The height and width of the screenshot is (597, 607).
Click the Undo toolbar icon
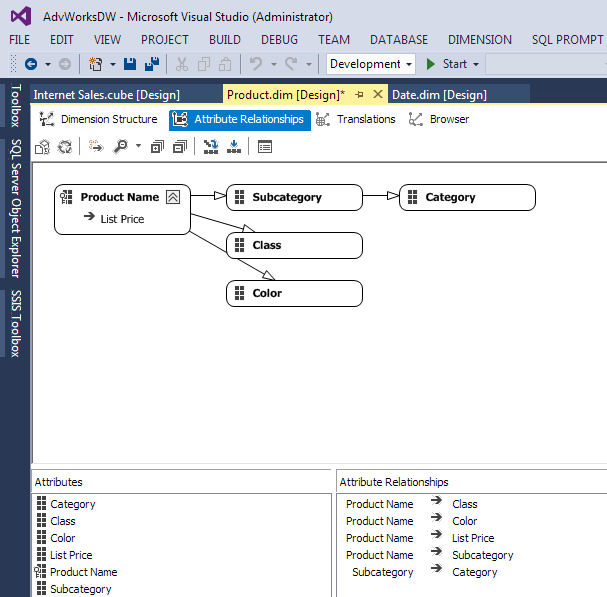(256, 64)
